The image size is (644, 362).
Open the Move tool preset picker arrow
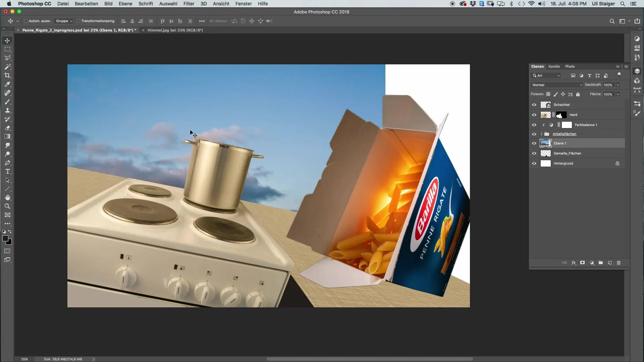coord(17,21)
